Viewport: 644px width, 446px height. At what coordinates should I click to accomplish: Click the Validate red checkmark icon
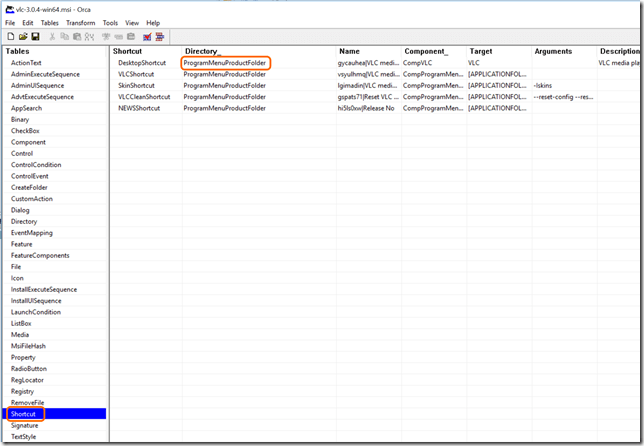tap(146, 36)
